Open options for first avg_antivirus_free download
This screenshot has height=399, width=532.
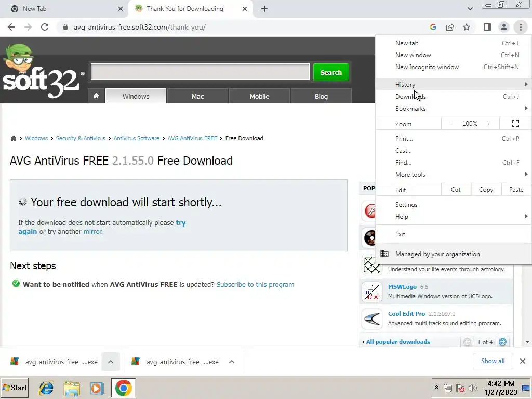coord(111,362)
